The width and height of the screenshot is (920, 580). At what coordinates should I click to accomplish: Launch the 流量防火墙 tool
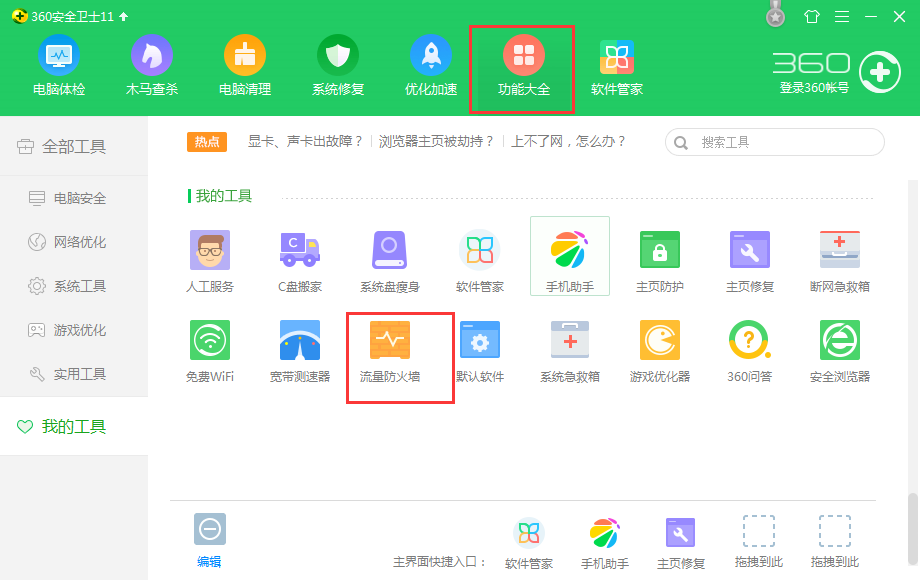coord(390,351)
